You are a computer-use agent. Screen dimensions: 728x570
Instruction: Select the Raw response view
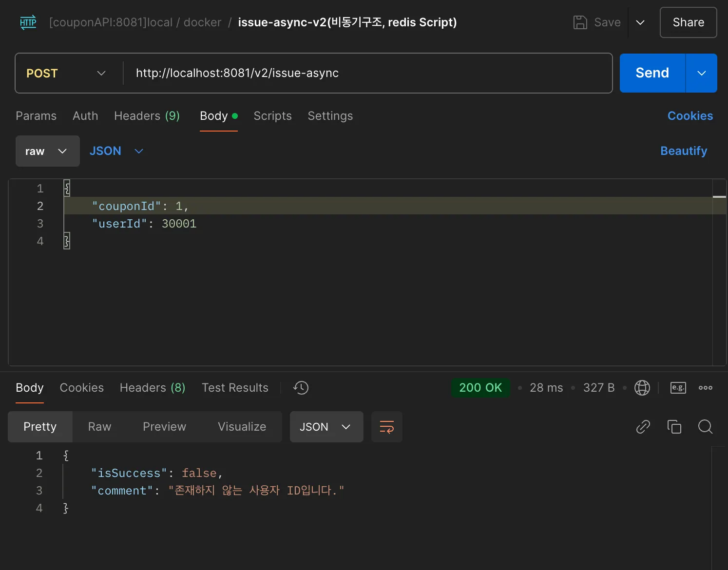[99, 427]
